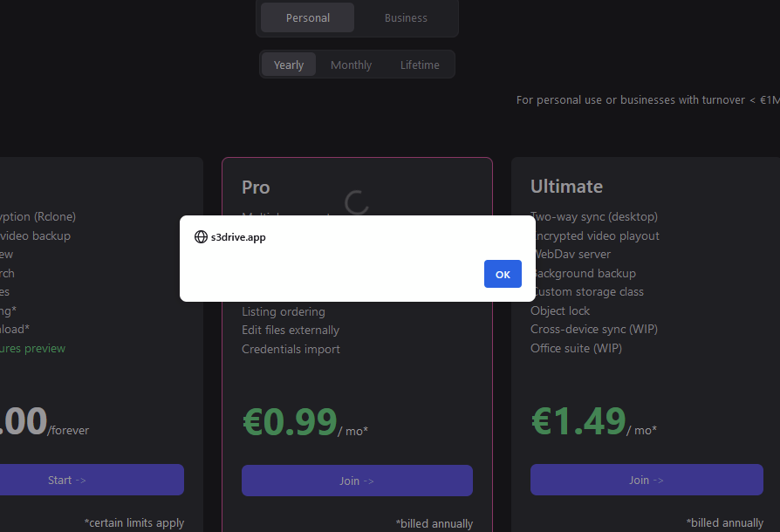Image resolution: width=780 pixels, height=532 pixels.
Task: Click Join button under Ultimate plan
Action: [x=647, y=480]
